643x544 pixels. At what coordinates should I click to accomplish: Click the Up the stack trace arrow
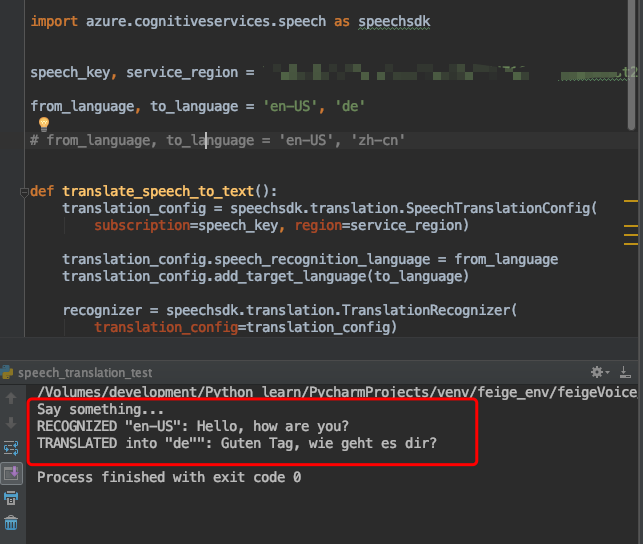click(11, 398)
